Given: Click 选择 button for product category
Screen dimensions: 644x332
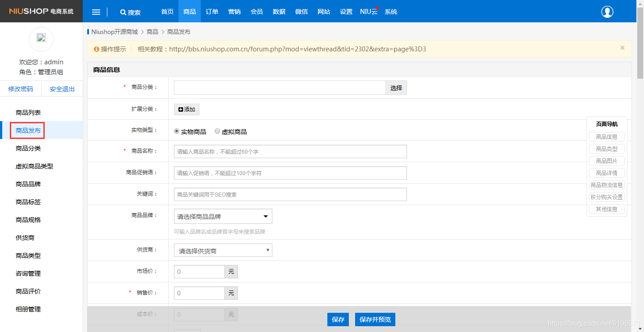Looking at the screenshot, I should (x=396, y=88).
